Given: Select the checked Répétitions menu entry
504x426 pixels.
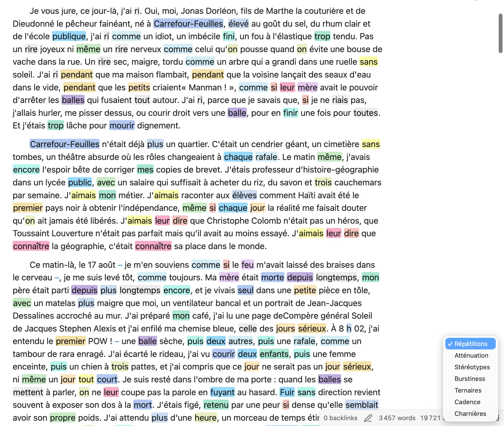Looking at the screenshot, I should tap(470, 344).
